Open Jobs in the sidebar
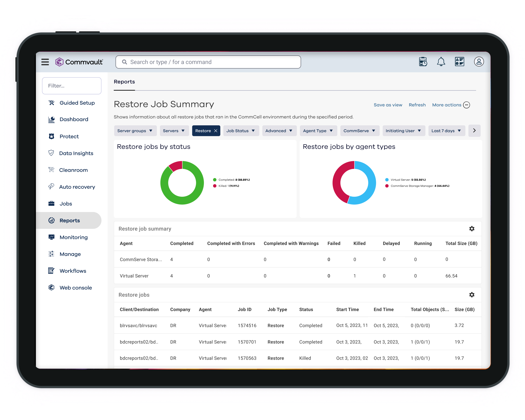Image resolution: width=525 pixels, height=420 pixels. tap(66, 204)
